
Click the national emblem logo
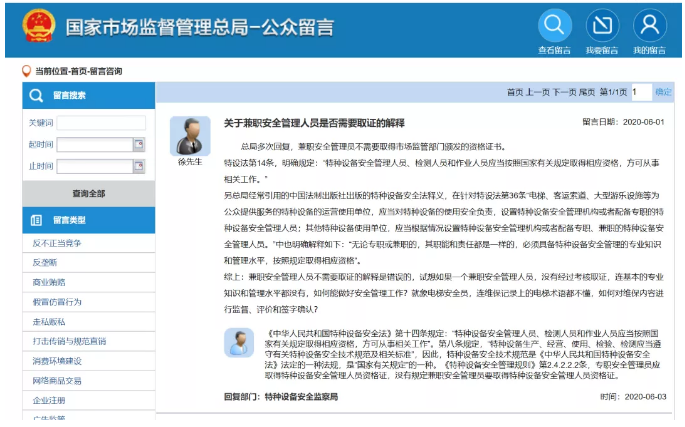pos(39,26)
